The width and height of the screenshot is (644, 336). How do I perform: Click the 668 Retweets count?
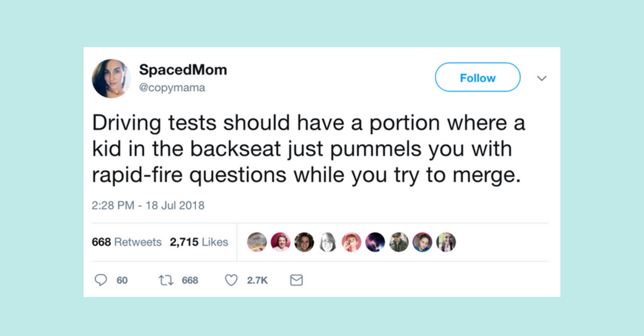[x=126, y=242]
